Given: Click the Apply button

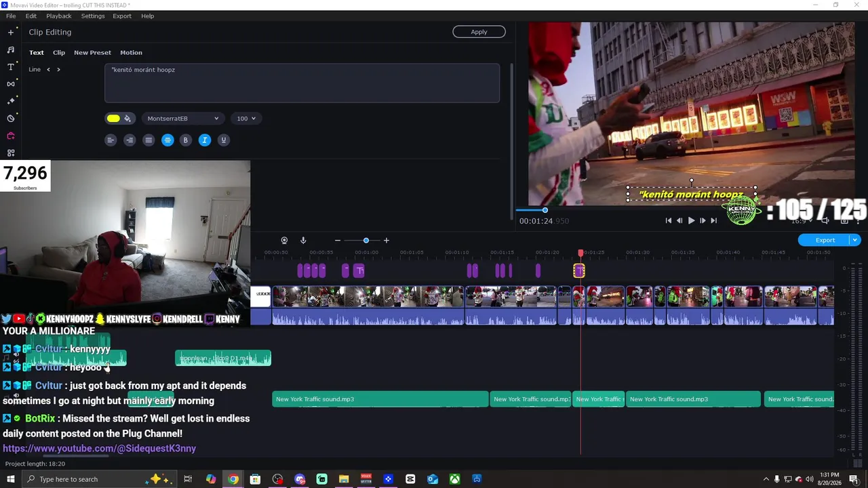Looking at the screenshot, I should point(479,32).
